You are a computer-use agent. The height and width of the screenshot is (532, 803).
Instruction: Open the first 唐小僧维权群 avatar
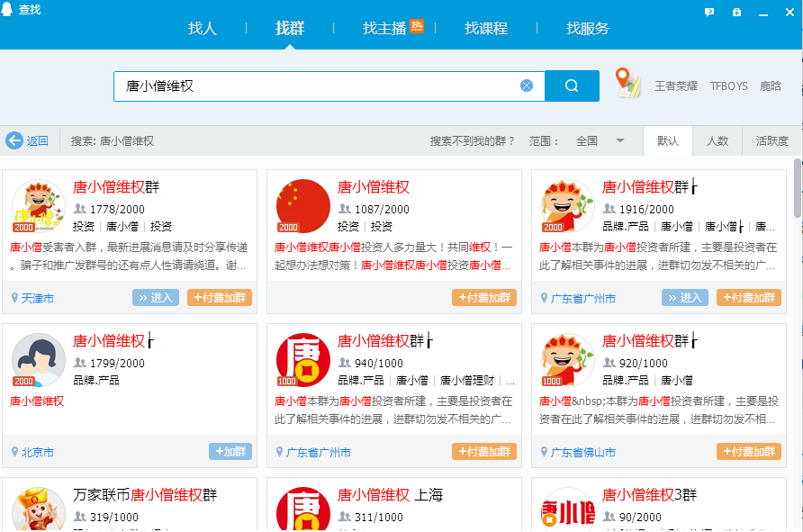coord(38,206)
